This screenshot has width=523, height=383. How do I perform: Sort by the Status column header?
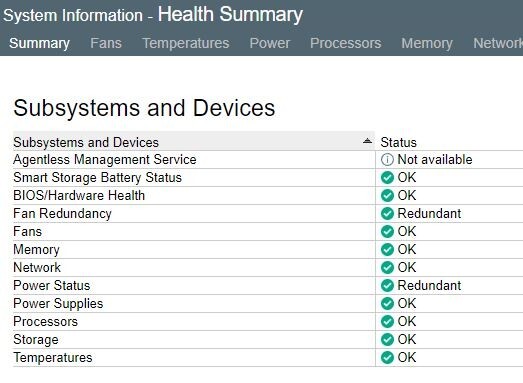pos(399,142)
